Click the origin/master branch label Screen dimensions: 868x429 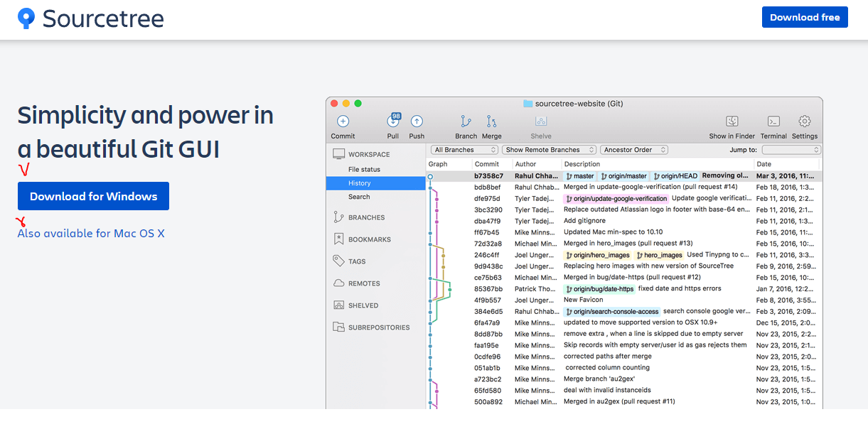click(624, 175)
